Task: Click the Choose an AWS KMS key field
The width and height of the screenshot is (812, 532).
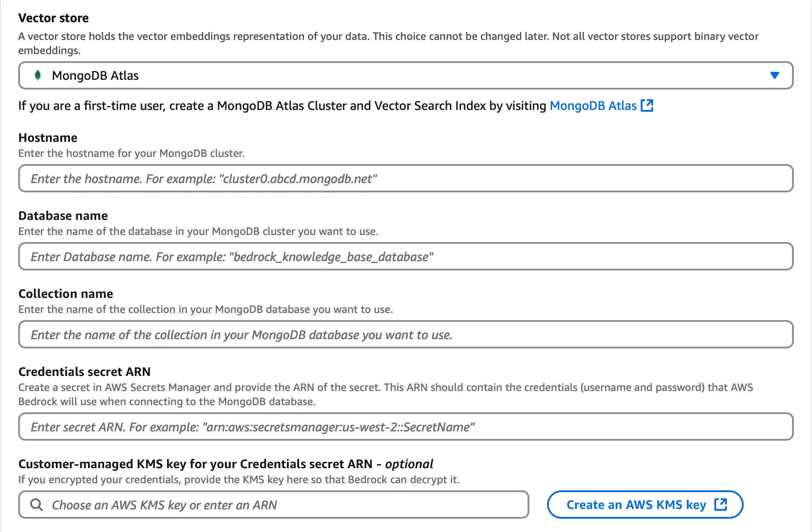Action: tap(273, 505)
